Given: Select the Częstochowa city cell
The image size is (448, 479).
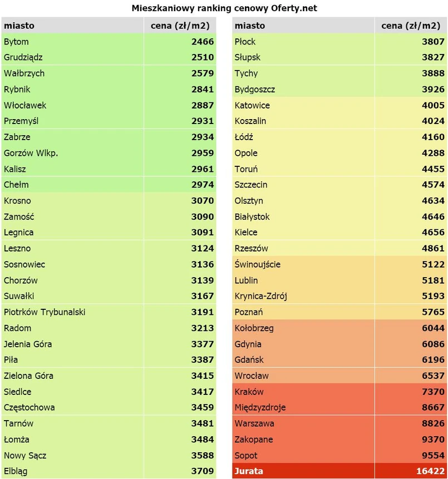Looking at the screenshot, I should point(29,408).
